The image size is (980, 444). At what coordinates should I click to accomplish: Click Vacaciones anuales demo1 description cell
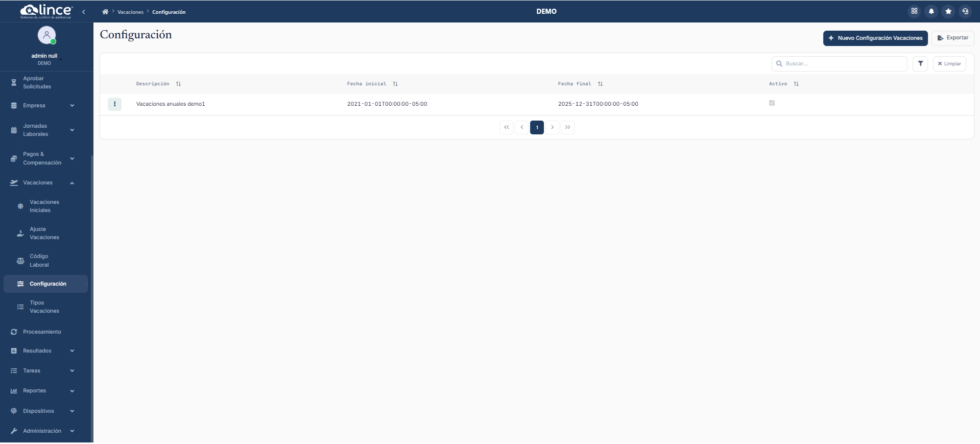tap(171, 104)
